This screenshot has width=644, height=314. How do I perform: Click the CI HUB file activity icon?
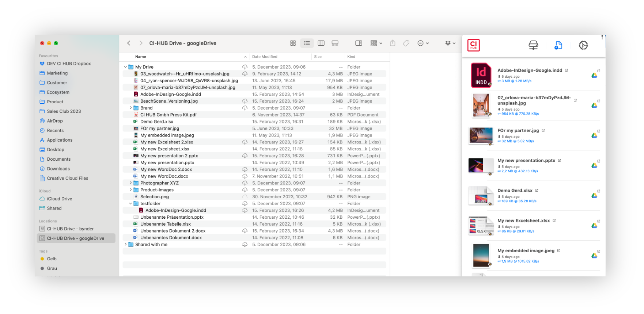point(558,45)
